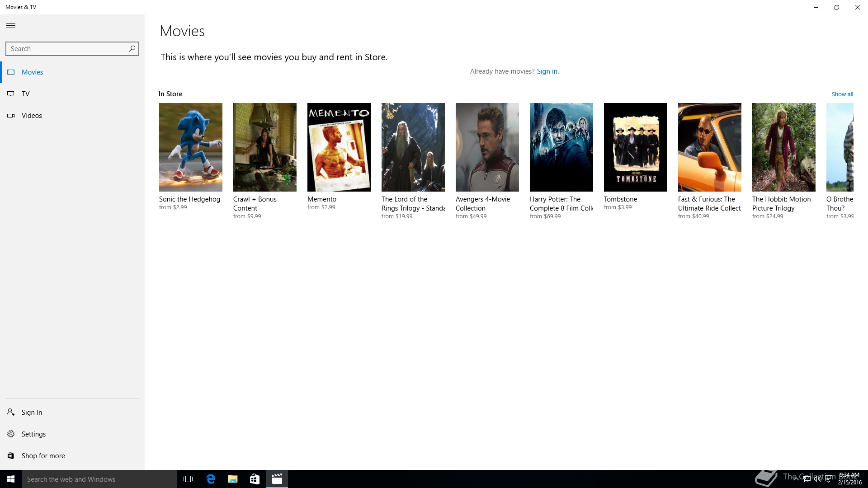
Task: Open O Brother Where Art Thou poster
Action: (840, 147)
